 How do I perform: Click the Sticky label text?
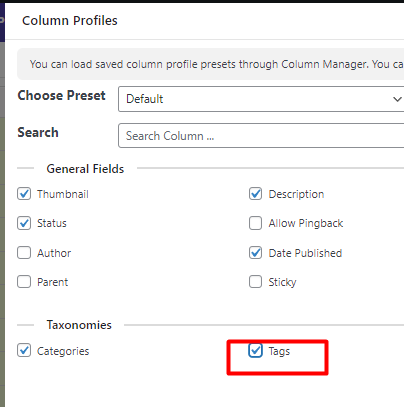tap(282, 282)
